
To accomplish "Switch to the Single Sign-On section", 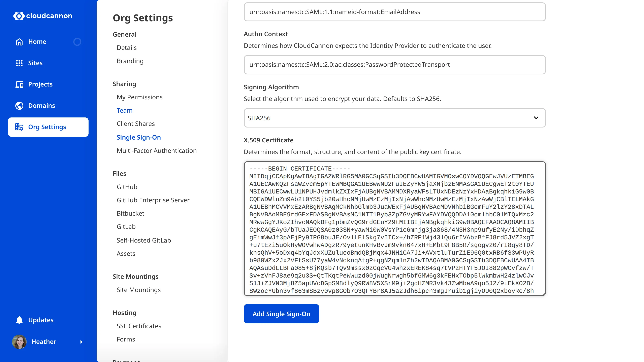I will coord(139,137).
